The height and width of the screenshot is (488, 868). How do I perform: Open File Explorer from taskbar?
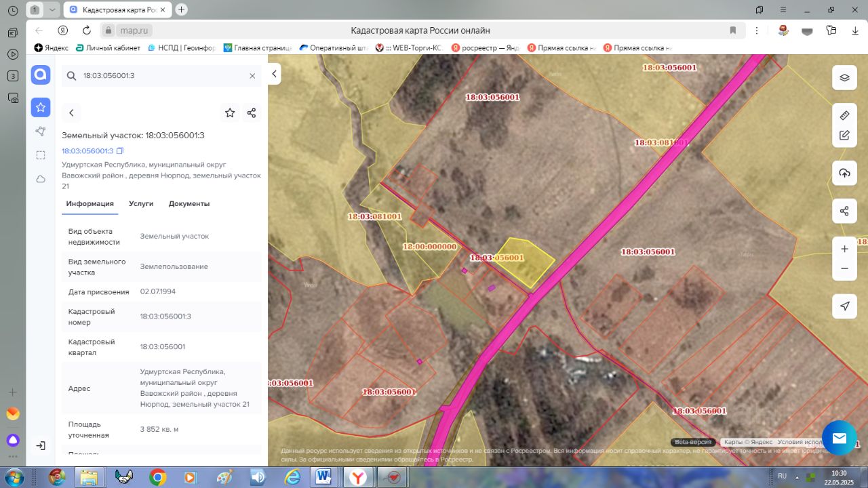tap(89, 477)
